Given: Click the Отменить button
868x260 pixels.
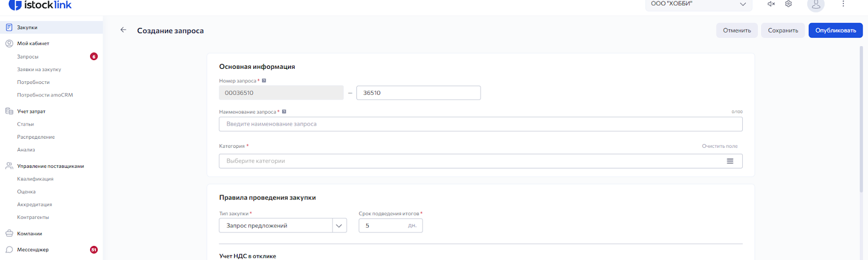Looking at the screenshot, I should point(737,30).
